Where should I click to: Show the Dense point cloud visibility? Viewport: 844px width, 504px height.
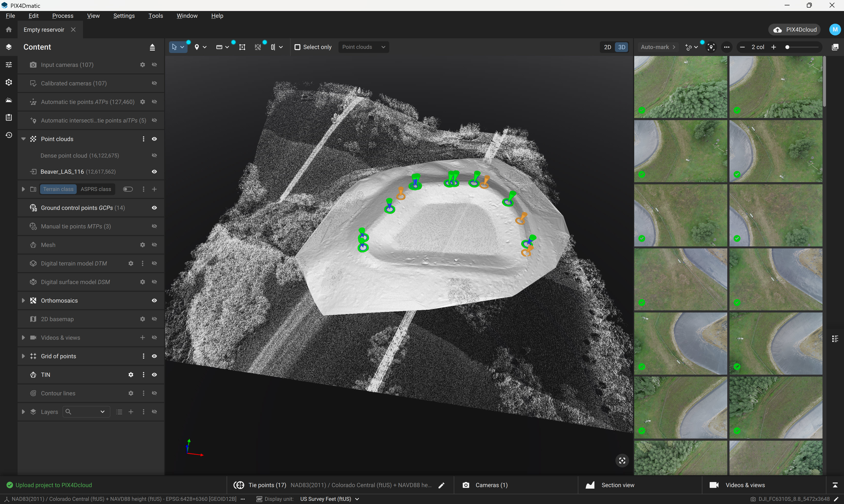click(x=154, y=155)
